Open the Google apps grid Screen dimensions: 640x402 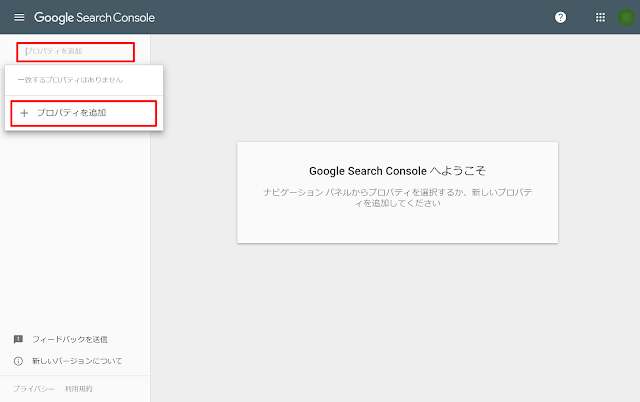600,17
